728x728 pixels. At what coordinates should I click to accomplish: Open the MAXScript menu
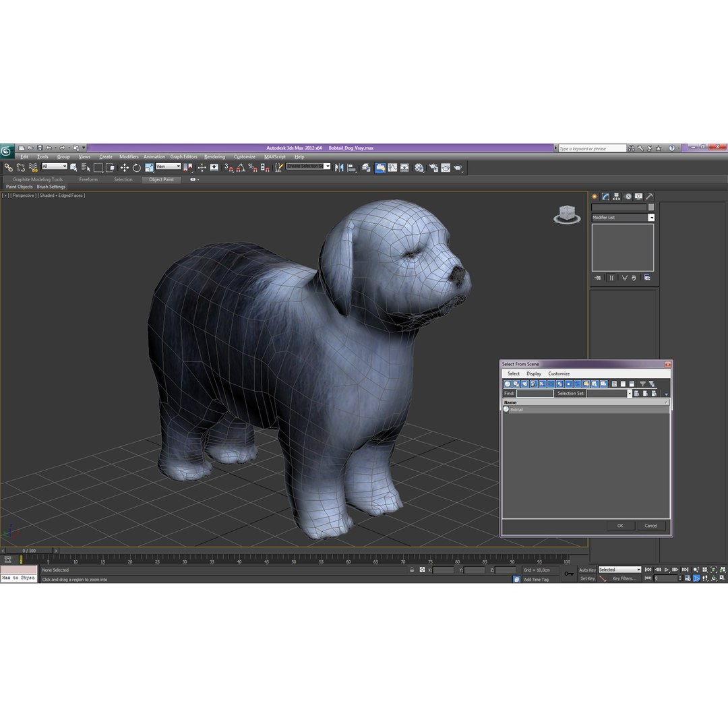[x=275, y=157]
